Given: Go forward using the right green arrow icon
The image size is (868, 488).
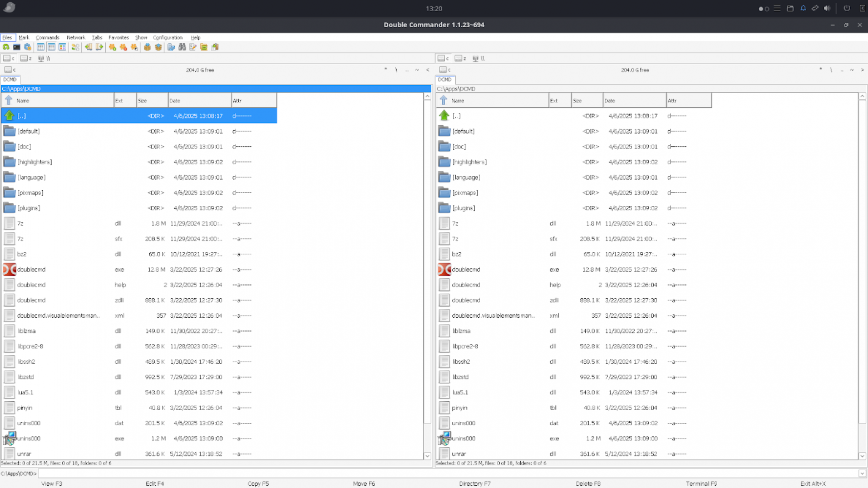Looking at the screenshot, I should (99, 47).
